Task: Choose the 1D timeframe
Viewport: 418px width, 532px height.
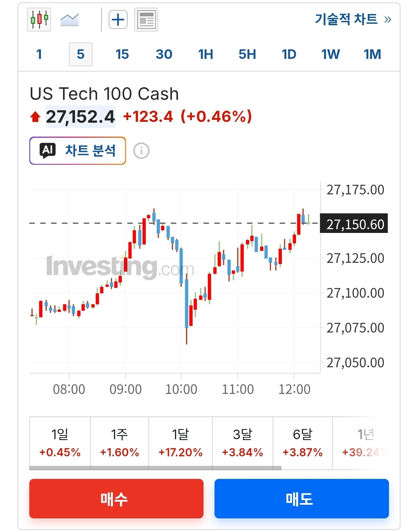Action: point(289,54)
